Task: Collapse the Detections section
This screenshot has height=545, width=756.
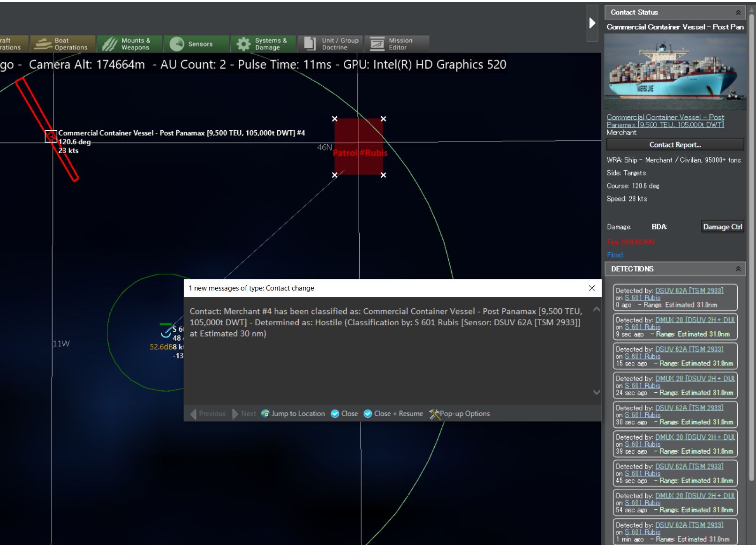Action: 738,269
